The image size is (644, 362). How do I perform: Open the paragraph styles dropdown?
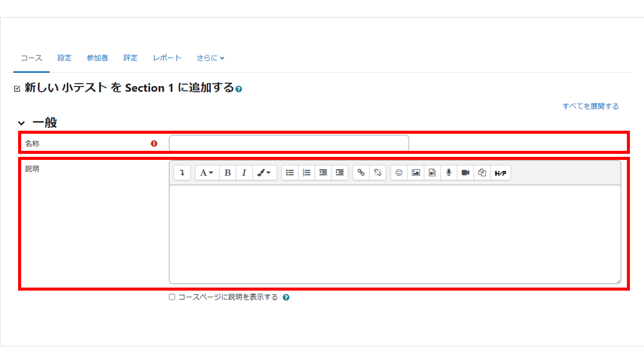(207, 172)
